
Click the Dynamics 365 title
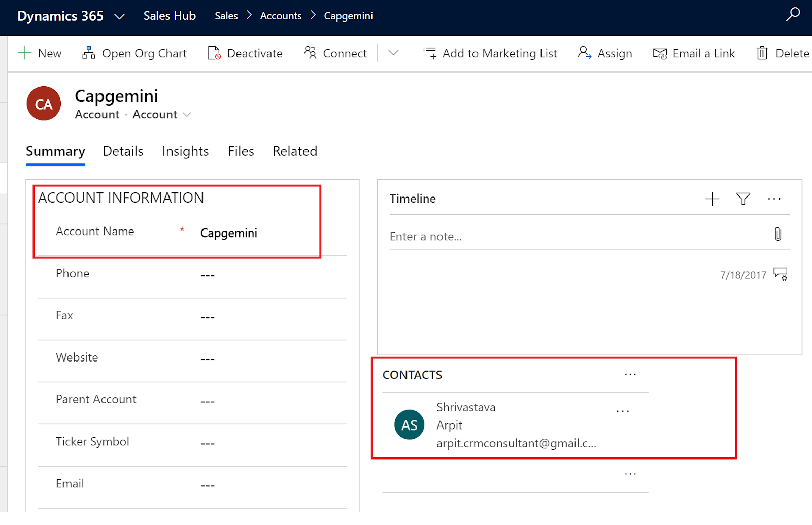tap(60, 16)
